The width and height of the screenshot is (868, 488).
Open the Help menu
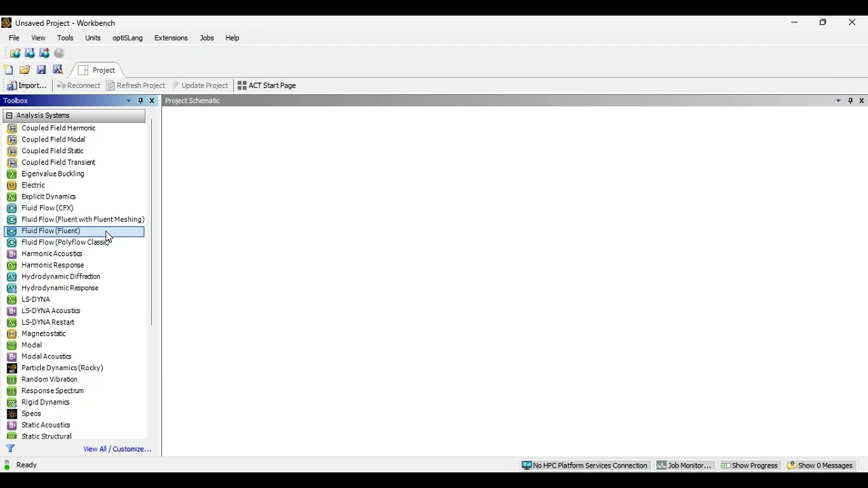[x=233, y=38]
